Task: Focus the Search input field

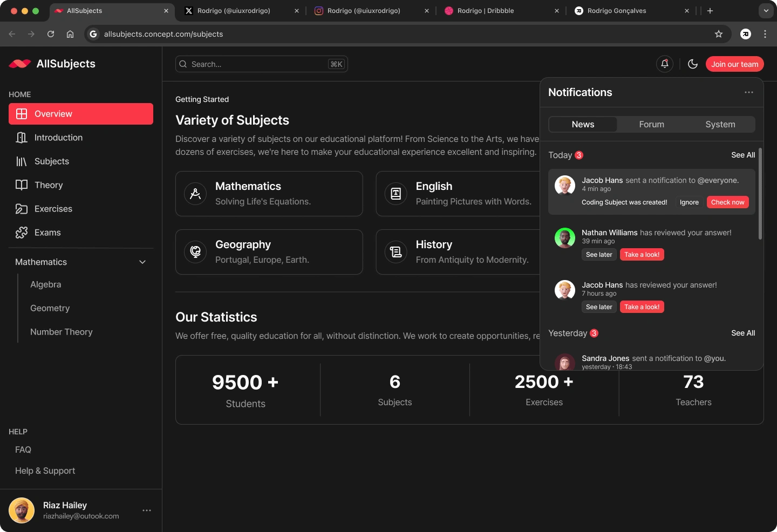Action: pos(262,64)
